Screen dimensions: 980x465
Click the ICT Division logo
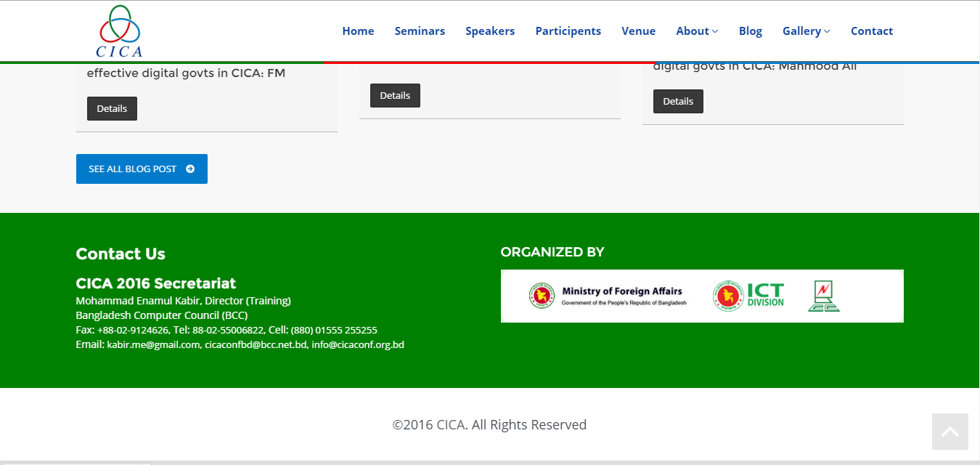748,296
